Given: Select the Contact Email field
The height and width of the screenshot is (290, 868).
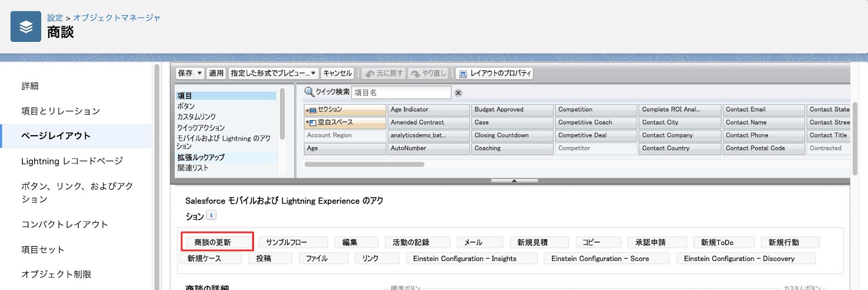Looking at the screenshot, I should 764,110.
